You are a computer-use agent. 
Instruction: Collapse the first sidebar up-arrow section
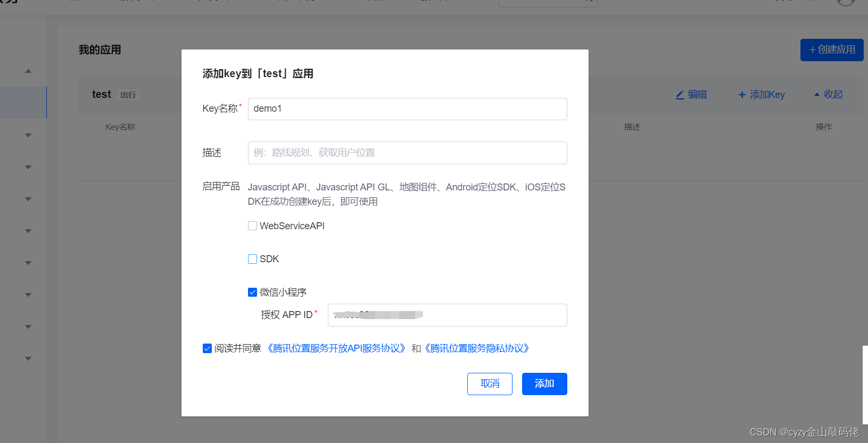coord(28,71)
